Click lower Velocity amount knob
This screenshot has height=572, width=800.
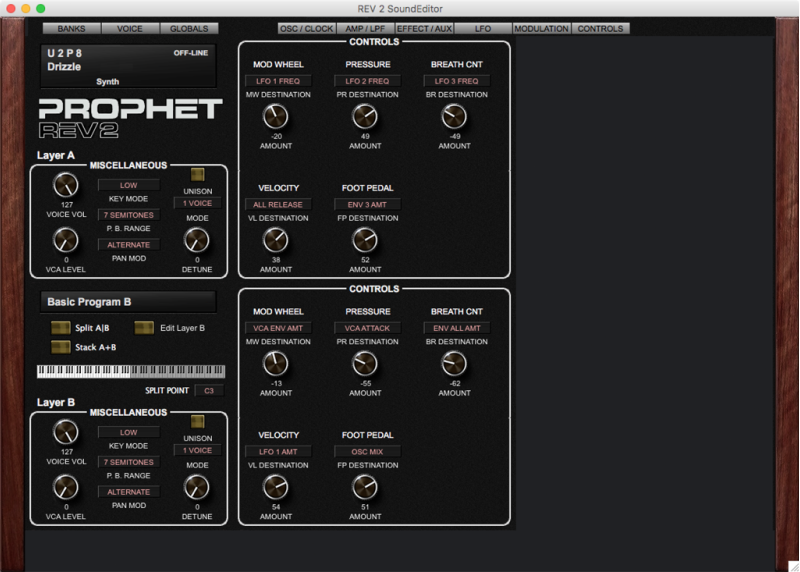coord(275,487)
